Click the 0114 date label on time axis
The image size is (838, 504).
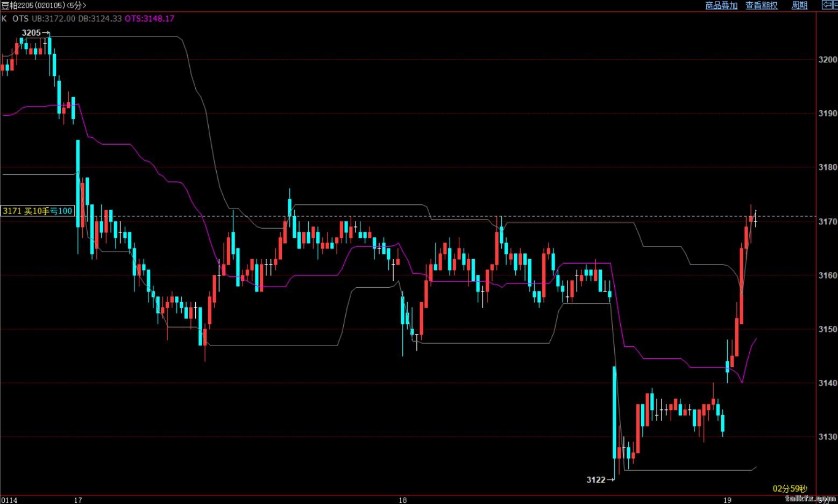pos(9,500)
